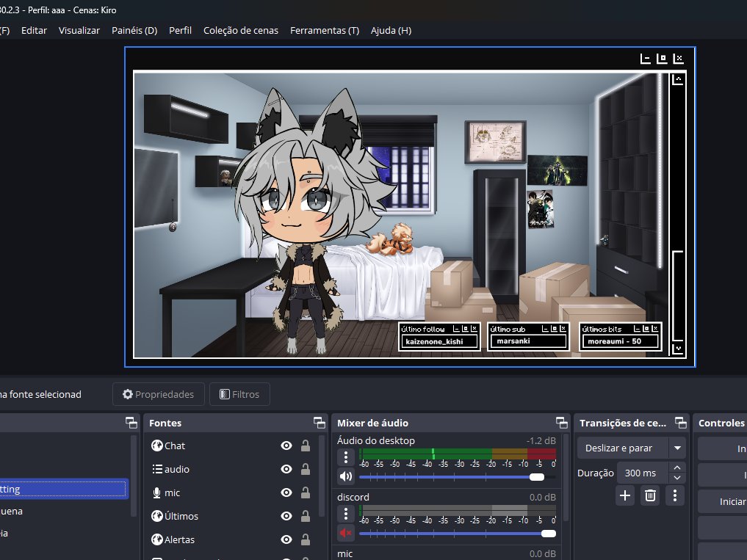Click the globe icon of Últimos source
Viewport: 747px width, 560px height.
[156, 516]
